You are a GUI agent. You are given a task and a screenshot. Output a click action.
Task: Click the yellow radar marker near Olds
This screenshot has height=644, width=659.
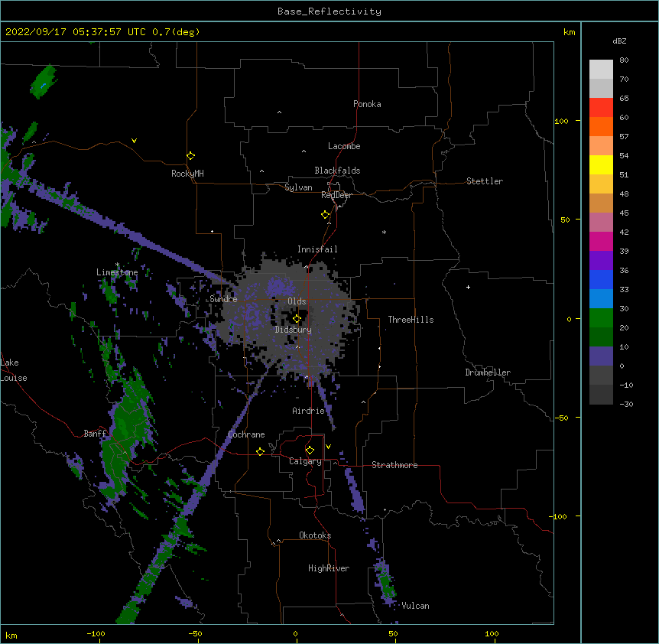[297, 319]
